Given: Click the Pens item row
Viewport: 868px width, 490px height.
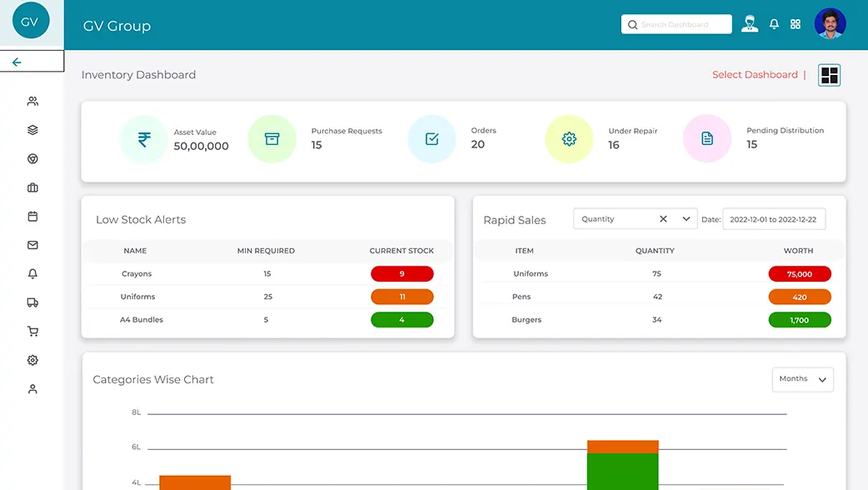Looking at the screenshot, I should (521, 297).
